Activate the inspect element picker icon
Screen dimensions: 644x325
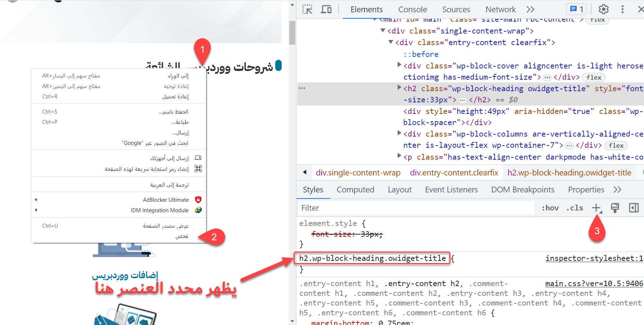coord(307,9)
